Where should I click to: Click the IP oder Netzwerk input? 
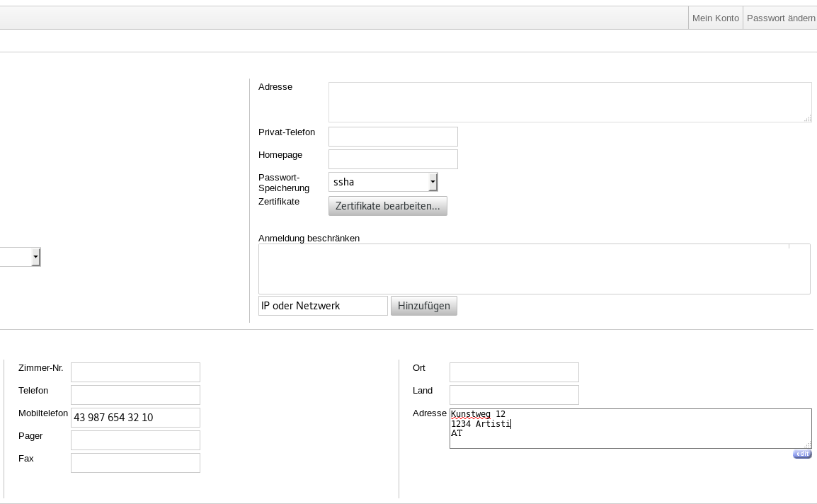[323, 306]
